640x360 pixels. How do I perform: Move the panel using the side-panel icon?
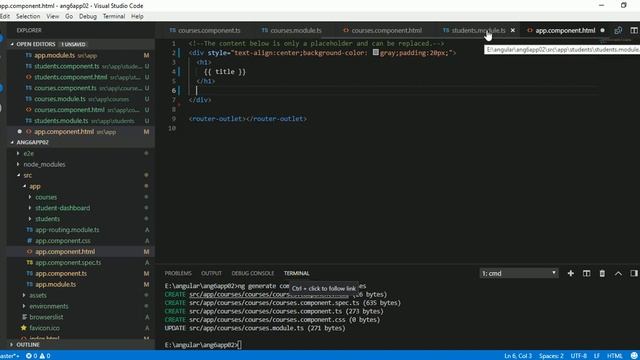pyautogui.click(x=634, y=273)
